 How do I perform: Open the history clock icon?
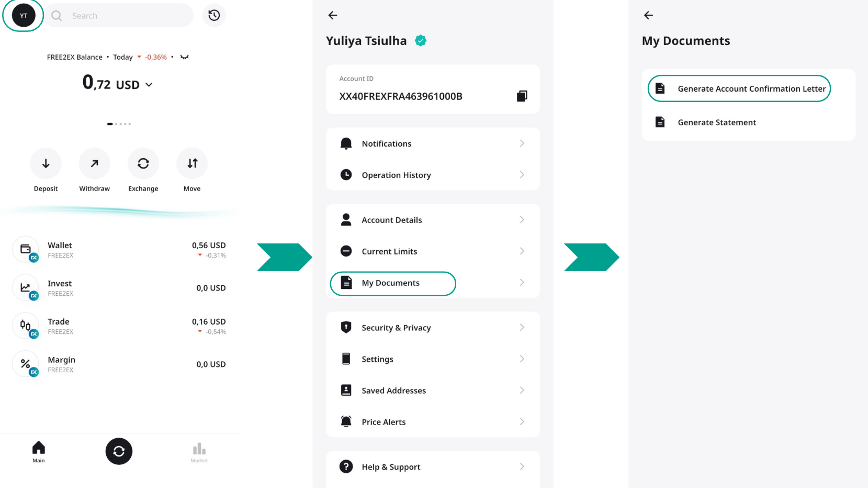click(213, 16)
